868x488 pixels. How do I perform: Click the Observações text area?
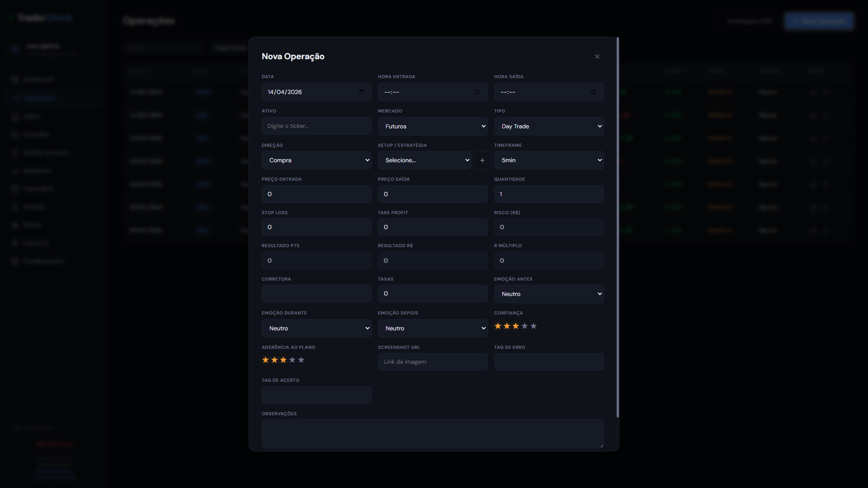pos(432,433)
